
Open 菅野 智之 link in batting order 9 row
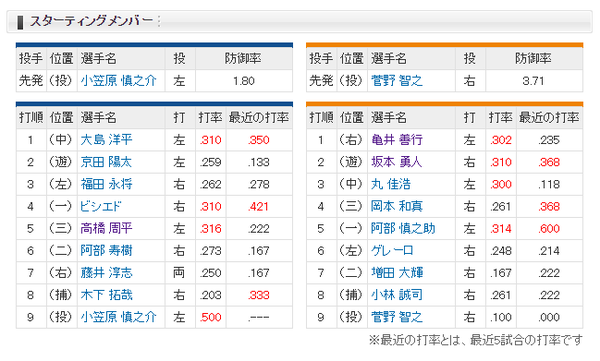pyautogui.click(x=396, y=317)
